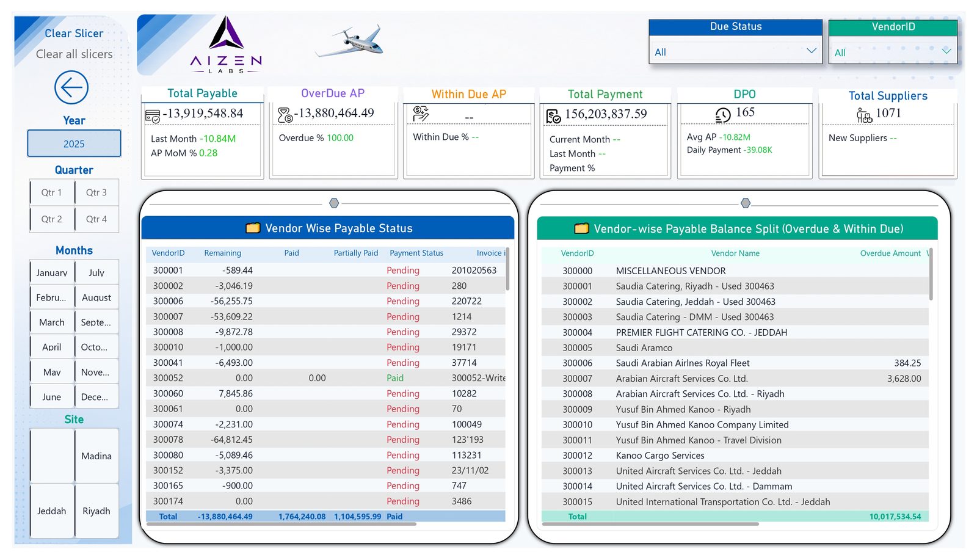Click the vertical scrollbar of the Balance Split table
Image resolution: width=977 pixels, height=560 pixels.
tap(931, 274)
